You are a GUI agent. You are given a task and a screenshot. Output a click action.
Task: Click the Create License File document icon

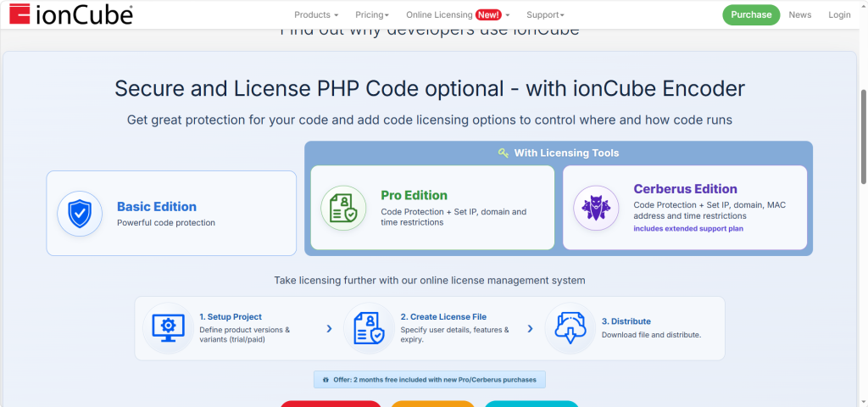[370, 328]
